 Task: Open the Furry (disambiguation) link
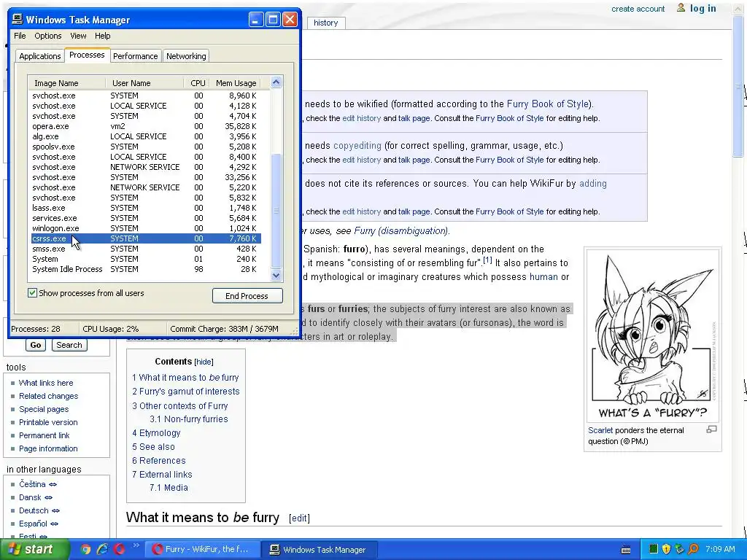coord(400,231)
